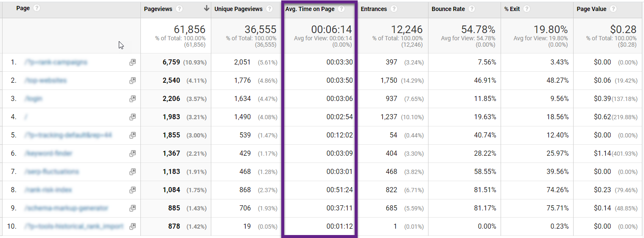Click the Bounce Rate help icon

(472, 9)
